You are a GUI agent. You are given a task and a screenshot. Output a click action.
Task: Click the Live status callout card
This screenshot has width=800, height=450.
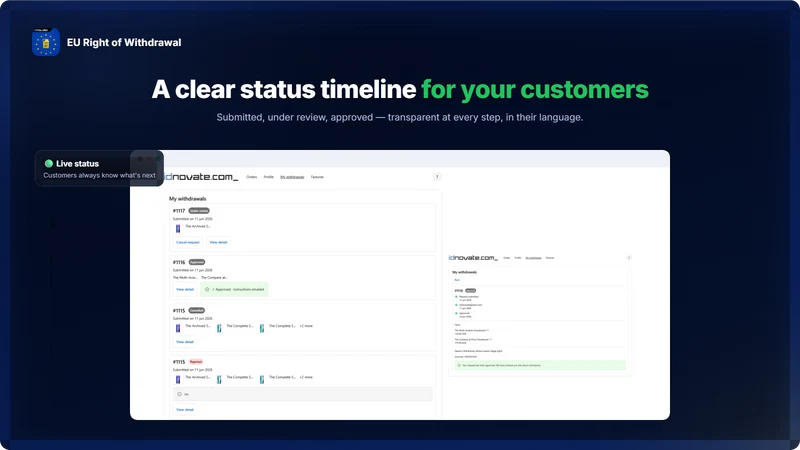click(x=99, y=168)
